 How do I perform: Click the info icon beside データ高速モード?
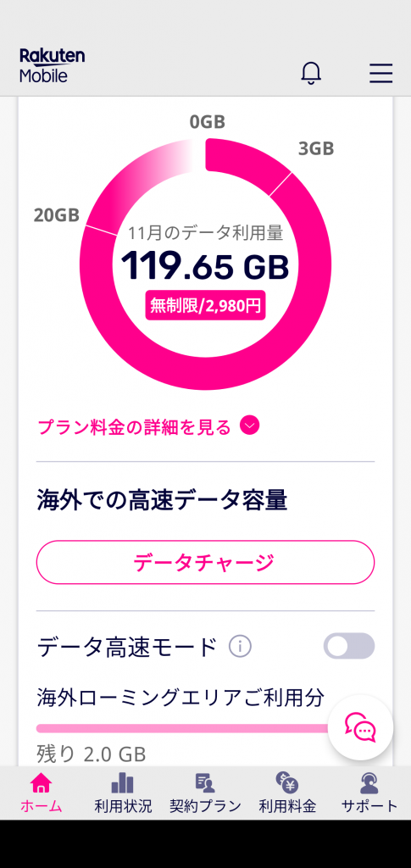coord(240,646)
